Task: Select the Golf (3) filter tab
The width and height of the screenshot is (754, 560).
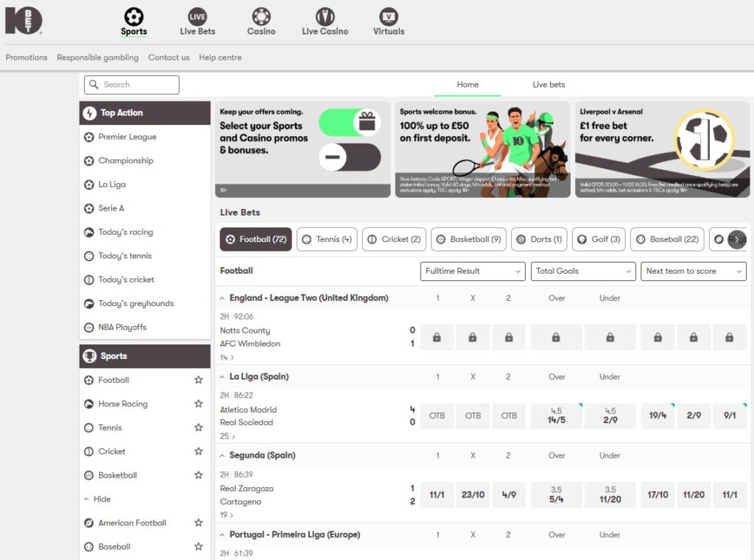Action: pyautogui.click(x=599, y=239)
